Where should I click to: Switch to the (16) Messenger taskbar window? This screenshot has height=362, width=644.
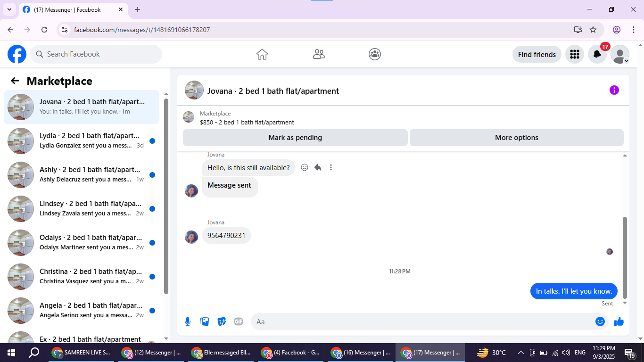click(361, 353)
